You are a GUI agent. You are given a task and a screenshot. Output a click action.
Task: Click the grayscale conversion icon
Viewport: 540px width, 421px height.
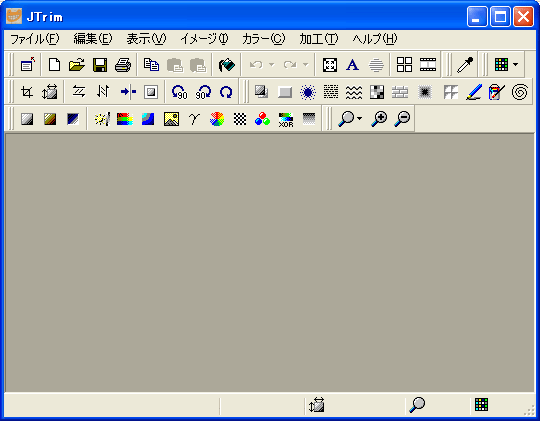pos(27,119)
